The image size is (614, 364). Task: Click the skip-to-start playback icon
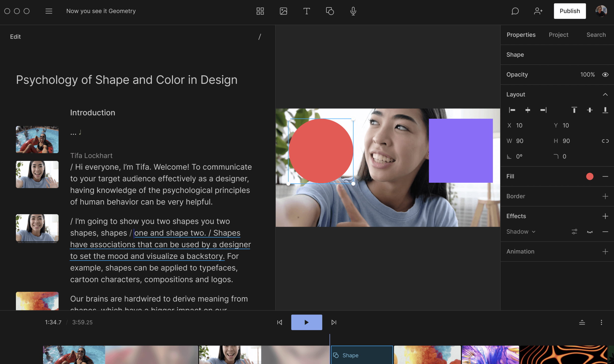pyautogui.click(x=280, y=322)
